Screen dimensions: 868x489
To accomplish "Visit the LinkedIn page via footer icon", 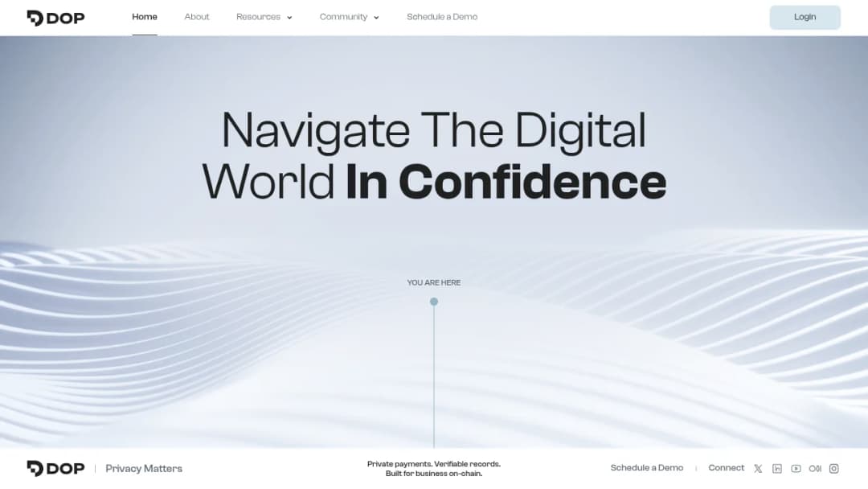I will point(777,469).
